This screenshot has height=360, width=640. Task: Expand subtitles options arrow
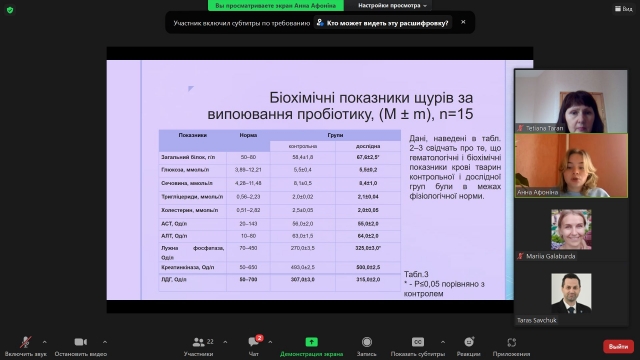coord(443,342)
